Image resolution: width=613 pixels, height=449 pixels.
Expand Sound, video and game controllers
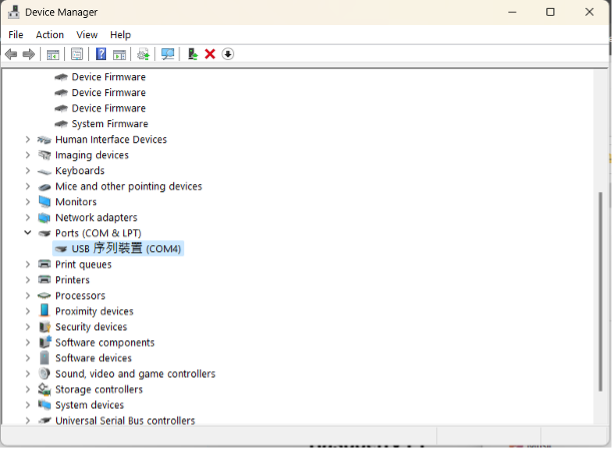(28, 374)
